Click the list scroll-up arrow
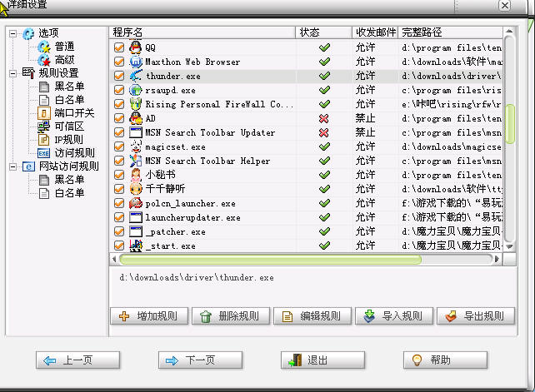The width and height of the screenshot is (535, 392). [509, 32]
